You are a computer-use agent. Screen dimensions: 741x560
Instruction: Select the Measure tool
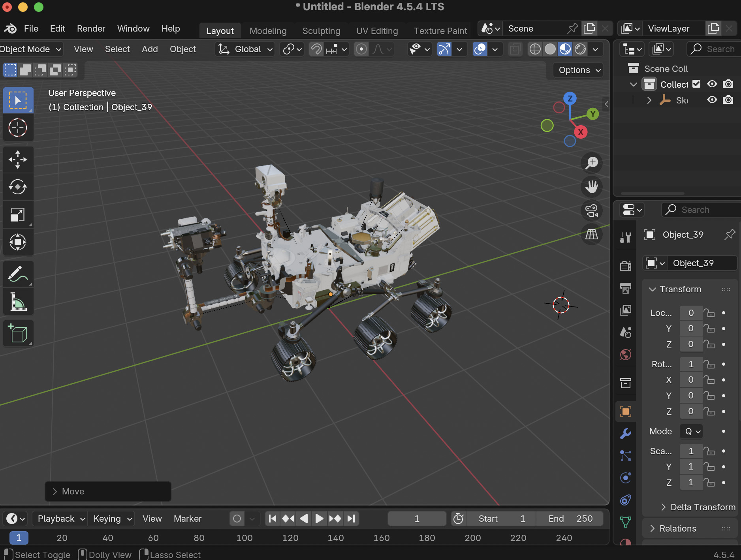pos(18,301)
